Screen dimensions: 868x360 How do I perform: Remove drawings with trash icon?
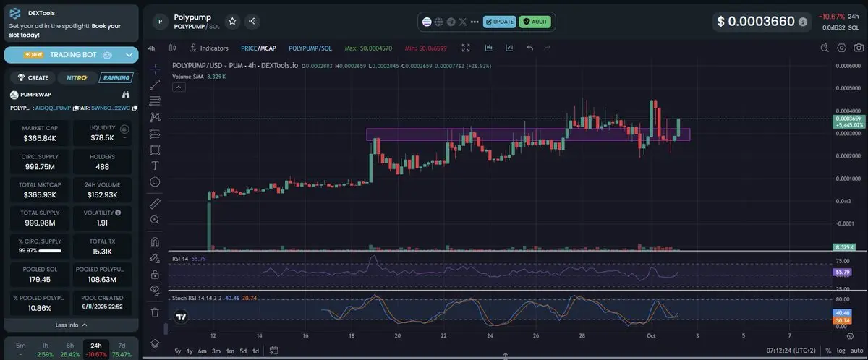tap(155, 312)
